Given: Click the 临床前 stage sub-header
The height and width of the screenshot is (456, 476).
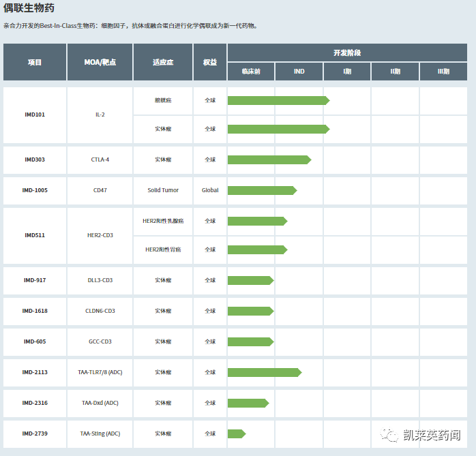Looking at the screenshot, I should (x=251, y=72).
